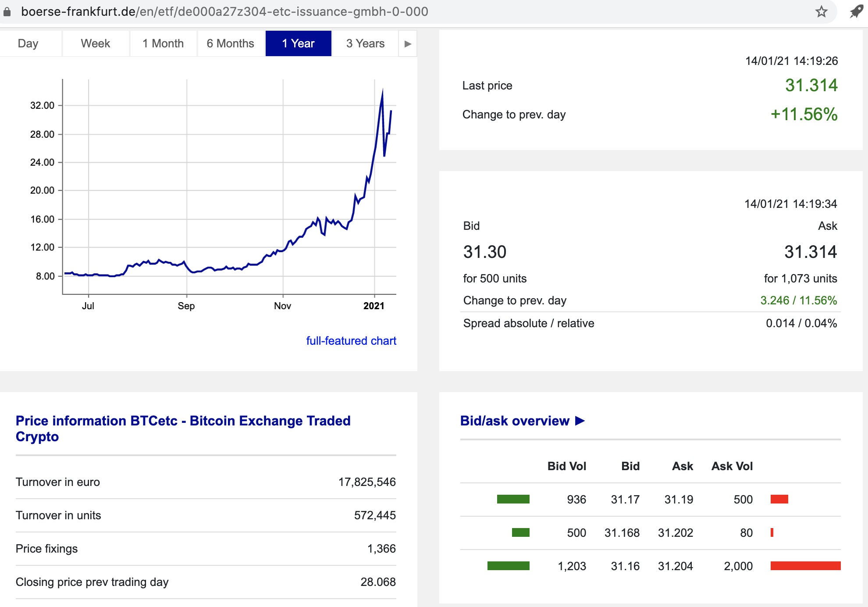This screenshot has height=607, width=868.
Task: Click the red ask volume bar for 500
Action: click(x=779, y=499)
